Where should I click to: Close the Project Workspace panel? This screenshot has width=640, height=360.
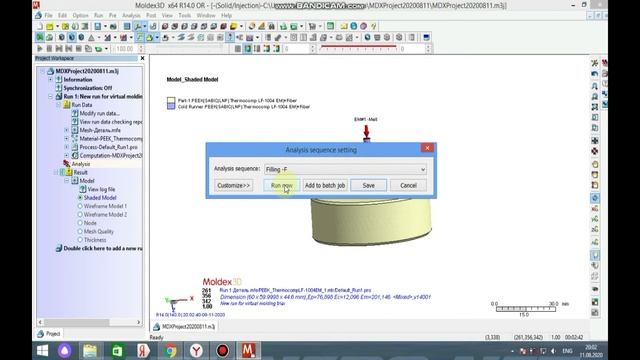[x=142, y=58]
